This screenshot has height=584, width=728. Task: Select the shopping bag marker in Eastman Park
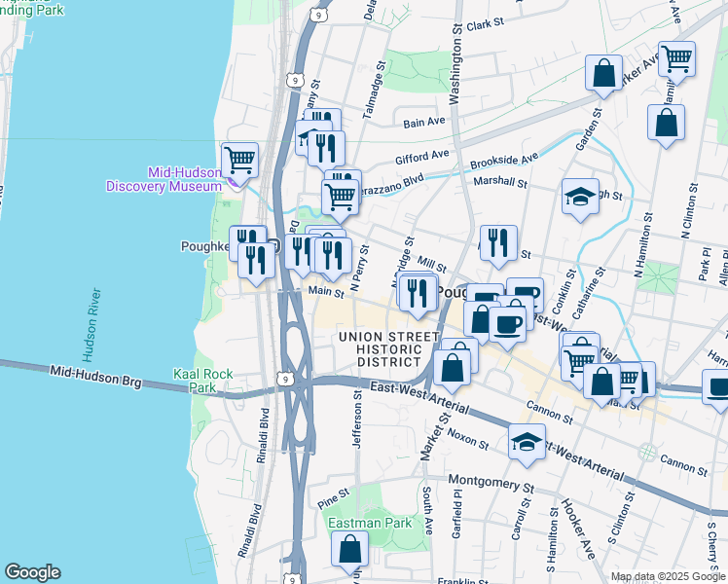coord(349,551)
